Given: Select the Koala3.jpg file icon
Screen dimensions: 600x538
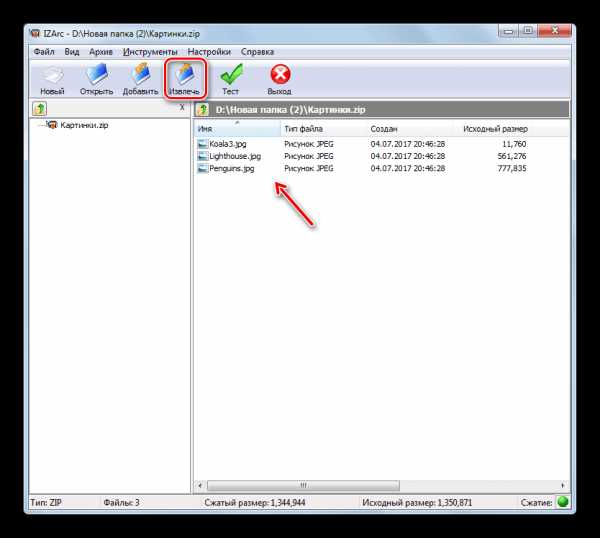Looking at the screenshot, I should coord(202,144).
